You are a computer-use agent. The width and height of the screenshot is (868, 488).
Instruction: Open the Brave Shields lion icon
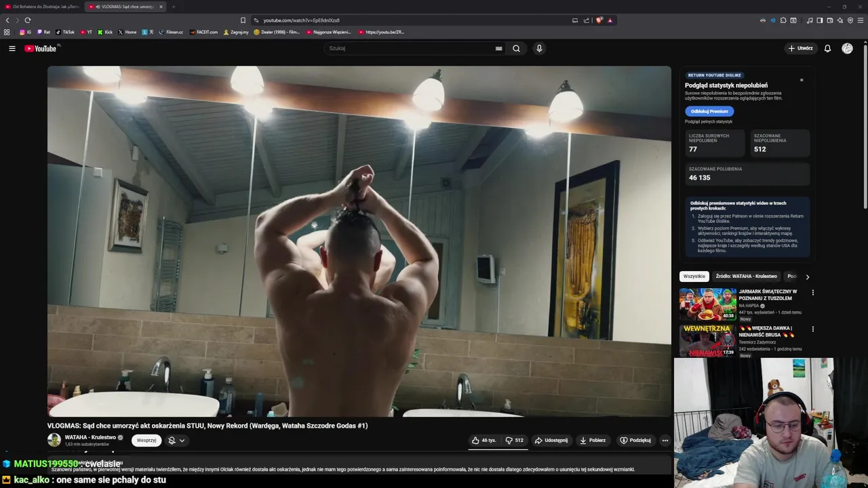point(599,20)
